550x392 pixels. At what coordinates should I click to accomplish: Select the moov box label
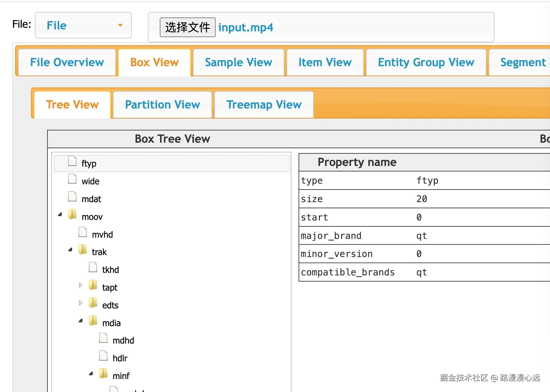click(x=92, y=217)
